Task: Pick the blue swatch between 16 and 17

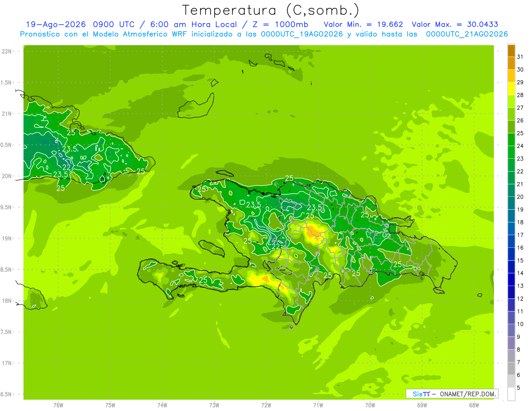Action: tap(511, 242)
